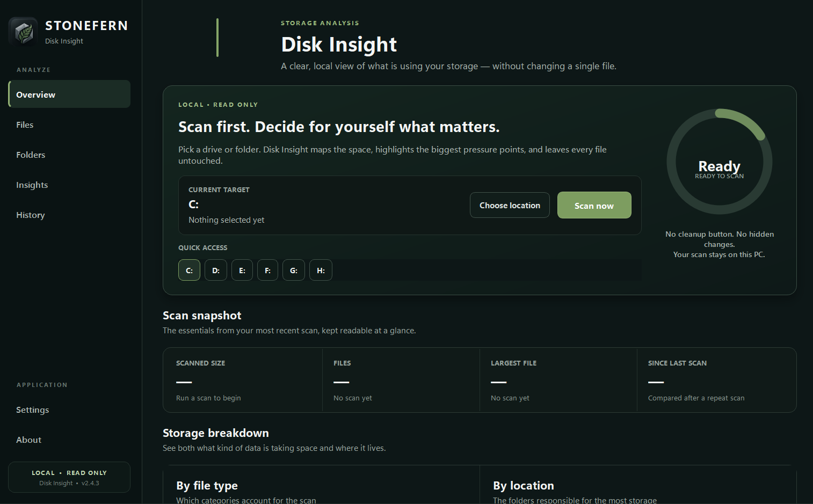Screen dimensions: 813x504
Task: Click the Stonefern leaf logo icon
Action: click(23, 32)
